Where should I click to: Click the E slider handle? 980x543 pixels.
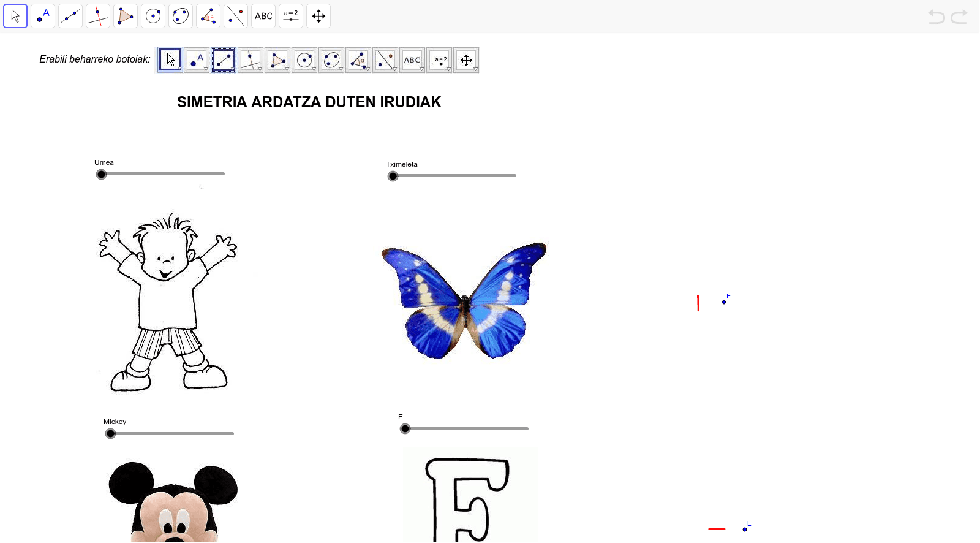tap(405, 429)
